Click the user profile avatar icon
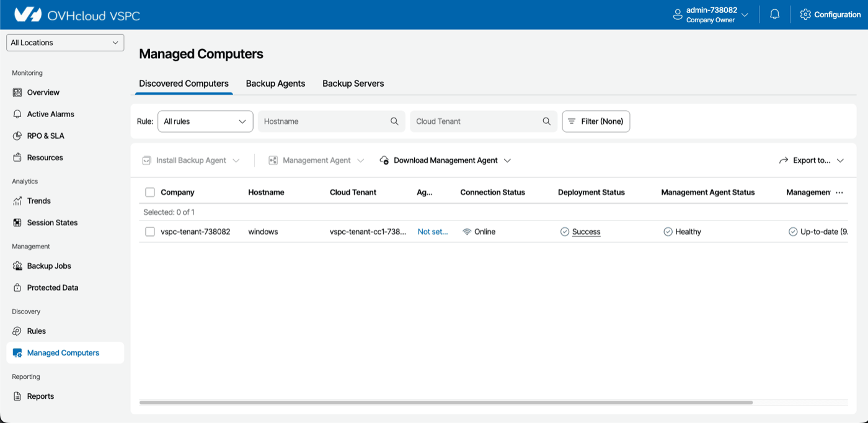The height and width of the screenshot is (423, 868). coord(678,15)
